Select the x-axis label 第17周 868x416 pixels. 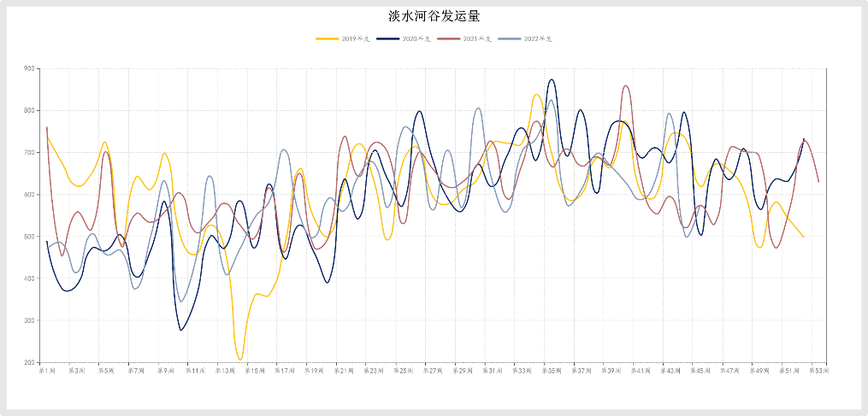coord(285,370)
